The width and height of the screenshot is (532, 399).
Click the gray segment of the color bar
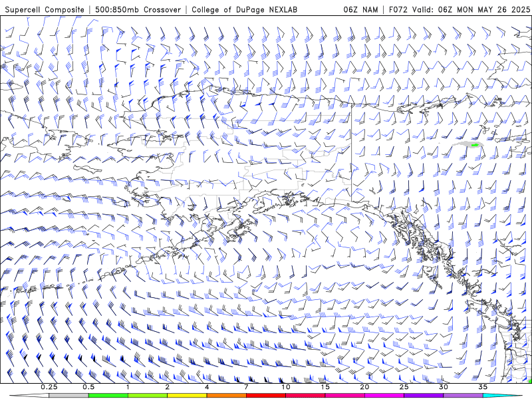pos(69,396)
